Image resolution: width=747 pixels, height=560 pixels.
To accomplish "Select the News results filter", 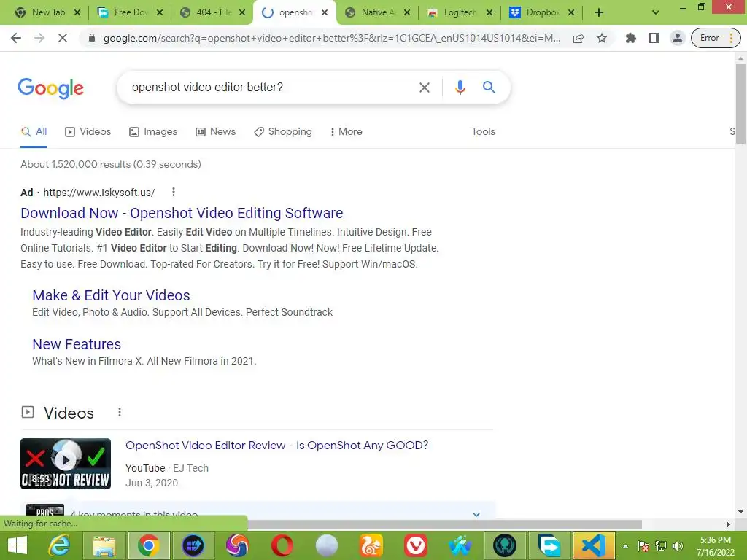I will point(215,132).
